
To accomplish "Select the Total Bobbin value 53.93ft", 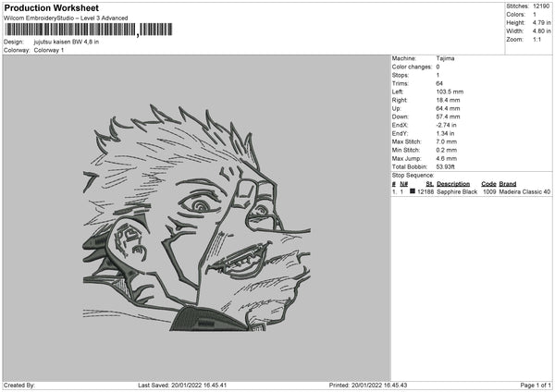I will (445, 166).
